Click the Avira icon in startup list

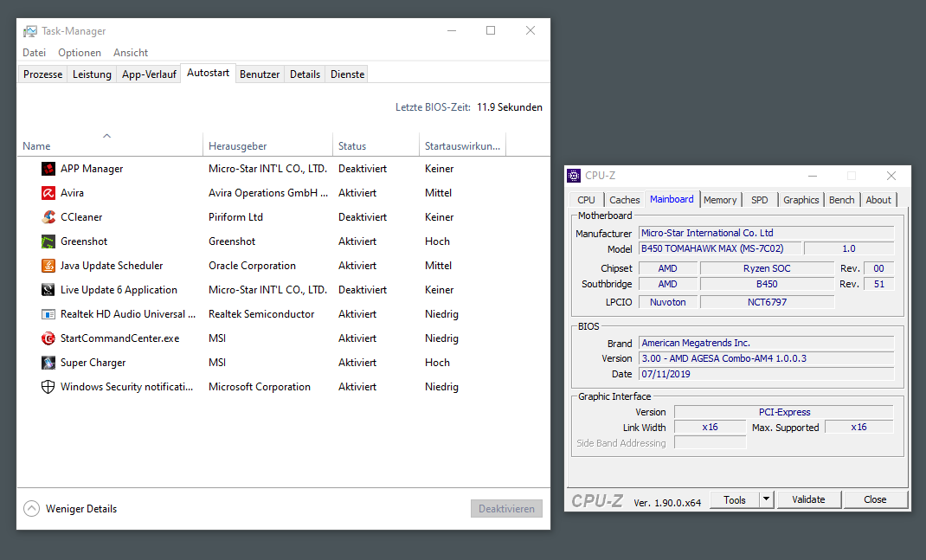click(48, 193)
